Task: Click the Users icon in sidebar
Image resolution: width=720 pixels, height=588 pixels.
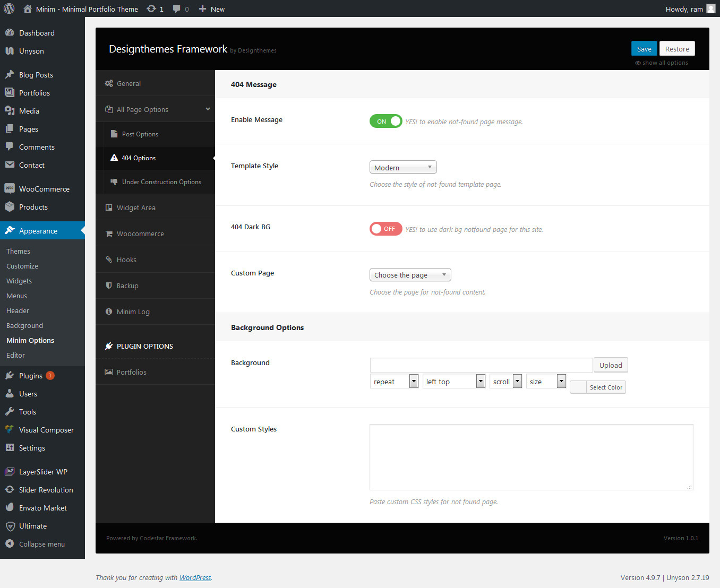Action: click(10, 393)
